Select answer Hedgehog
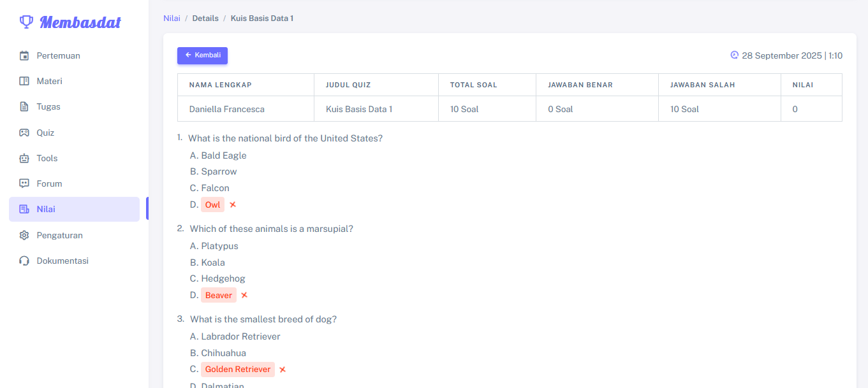 [x=223, y=278]
